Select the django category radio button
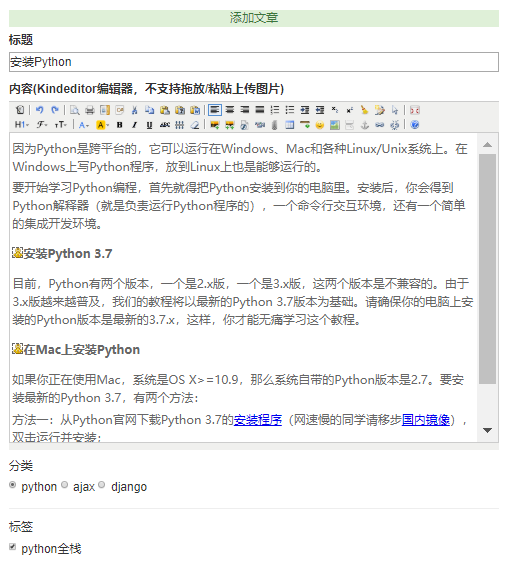Viewport: 506px width, 562px height. (102, 485)
